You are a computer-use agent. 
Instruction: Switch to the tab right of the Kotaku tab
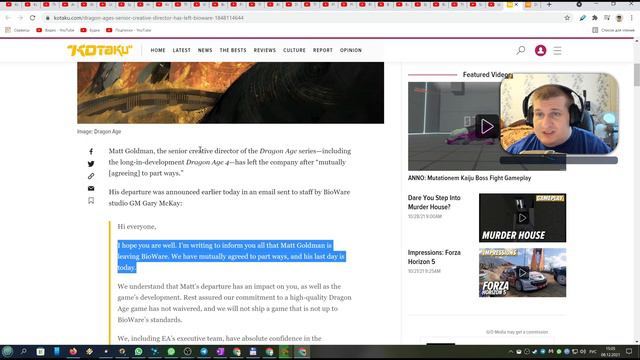coord(531,4)
